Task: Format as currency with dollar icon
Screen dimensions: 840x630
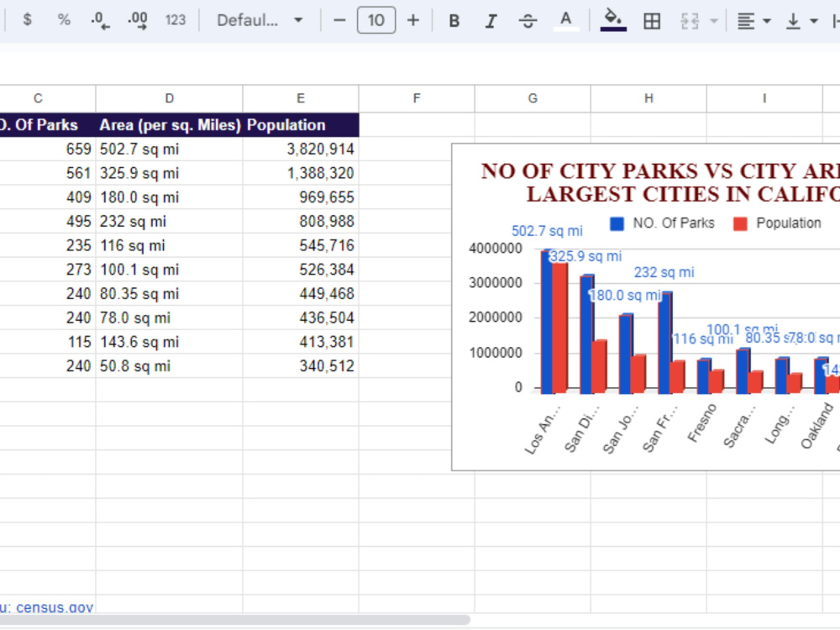Action: click(28, 20)
